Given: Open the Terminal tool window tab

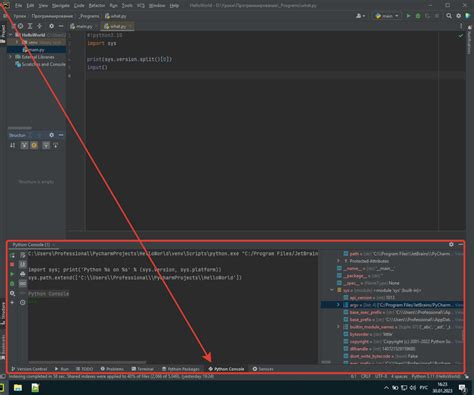Looking at the screenshot, I should click(143, 369).
